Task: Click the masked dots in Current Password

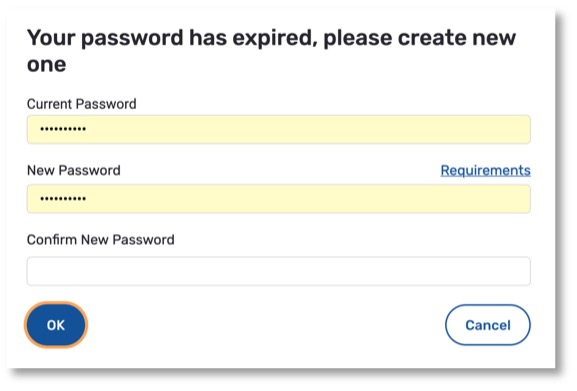Action: [x=63, y=129]
